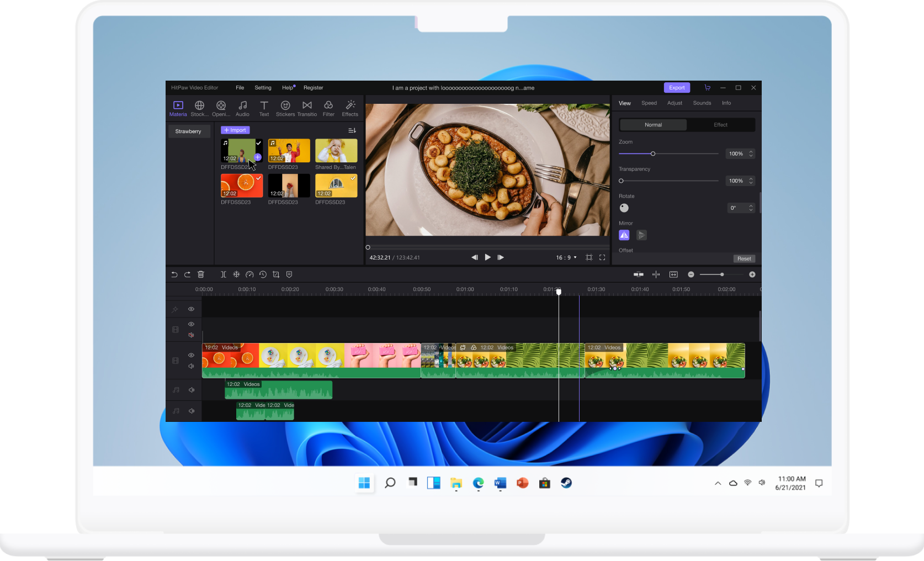Open the shopping cart icon in title bar

point(707,88)
